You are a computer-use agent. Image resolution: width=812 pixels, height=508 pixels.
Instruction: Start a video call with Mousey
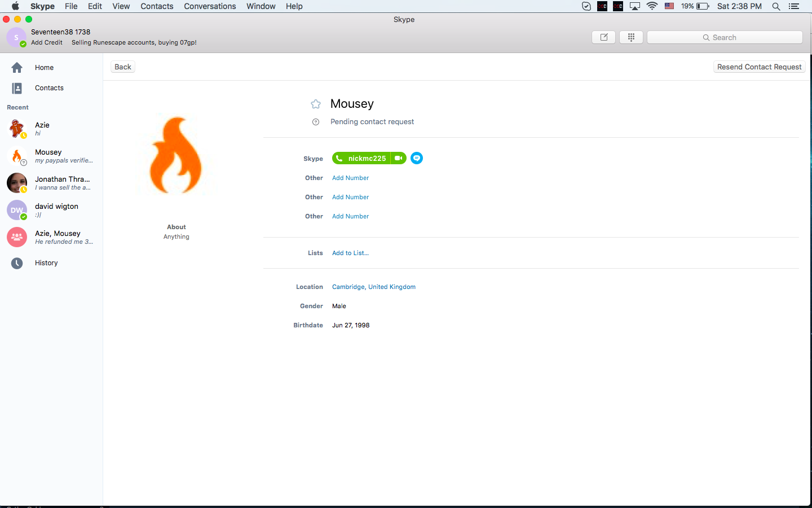[x=398, y=159]
